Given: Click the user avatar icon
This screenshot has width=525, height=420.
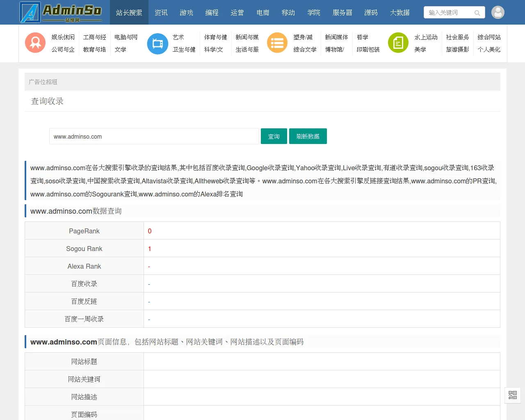Looking at the screenshot, I should pyautogui.click(x=498, y=12).
